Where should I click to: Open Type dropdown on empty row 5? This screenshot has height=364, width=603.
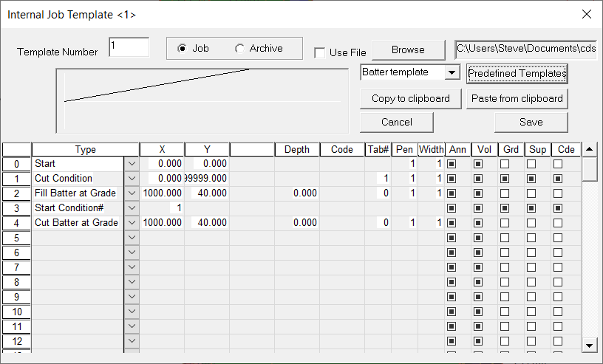(x=132, y=237)
